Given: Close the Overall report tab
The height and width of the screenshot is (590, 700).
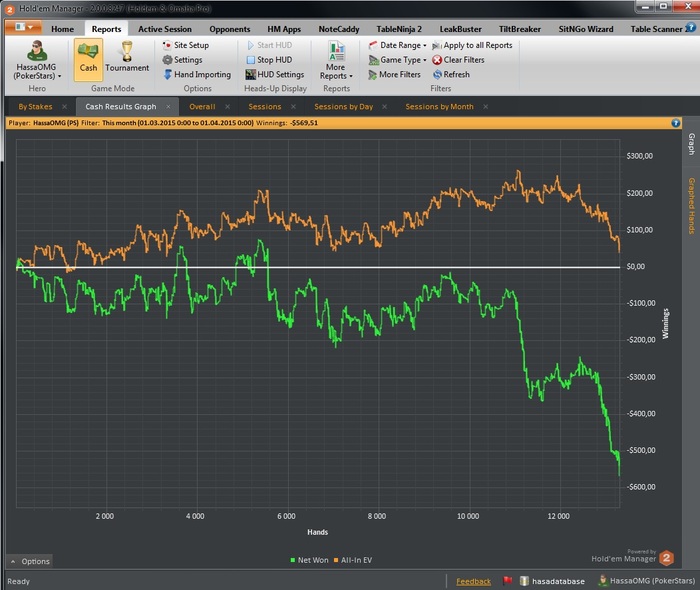Looking at the screenshot, I should tap(228, 107).
